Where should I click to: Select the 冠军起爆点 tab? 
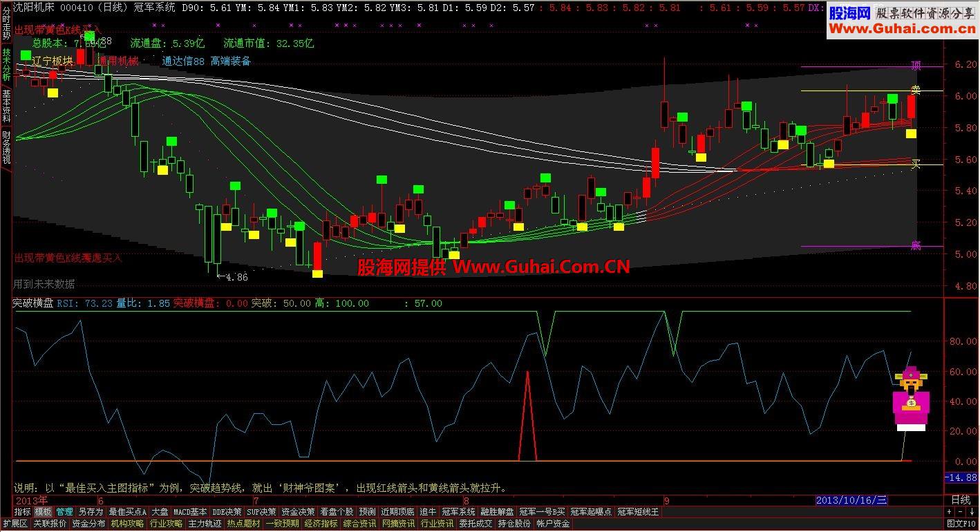[x=591, y=512]
